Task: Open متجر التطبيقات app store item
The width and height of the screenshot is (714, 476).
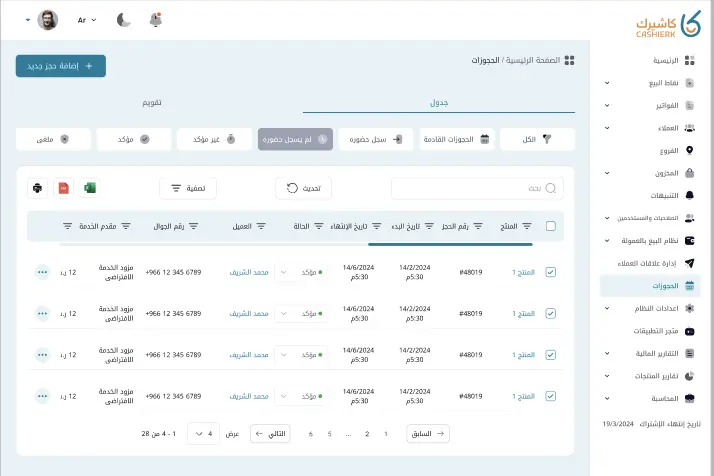Action: point(663,331)
